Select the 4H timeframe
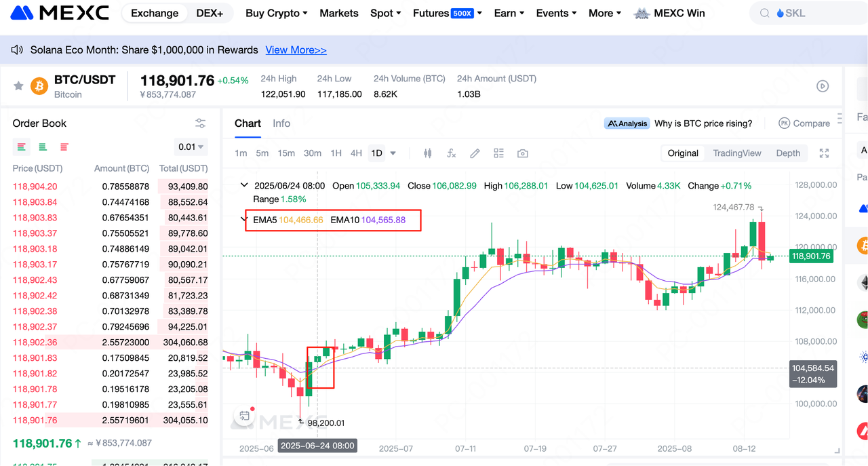The image size is (868, 466). [x=356, y=153]
